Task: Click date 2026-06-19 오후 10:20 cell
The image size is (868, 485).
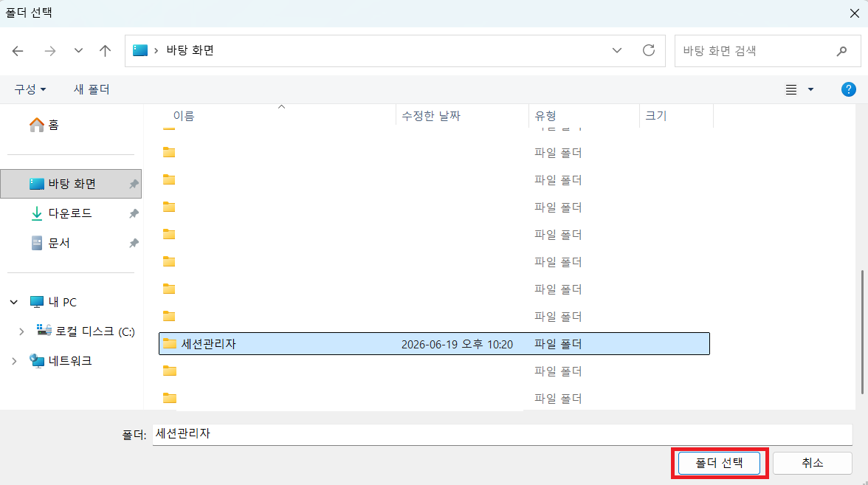Action: click(458, 344)
